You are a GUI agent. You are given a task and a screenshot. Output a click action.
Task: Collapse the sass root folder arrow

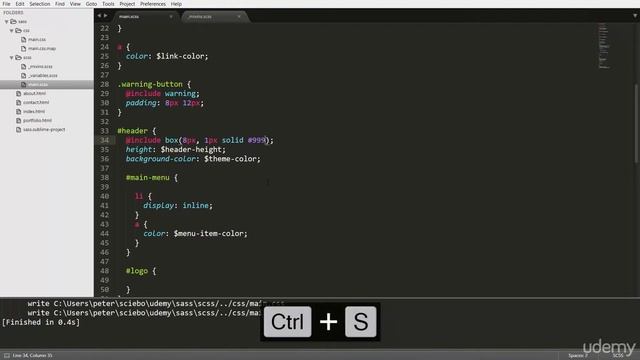(x=7, y=22)
